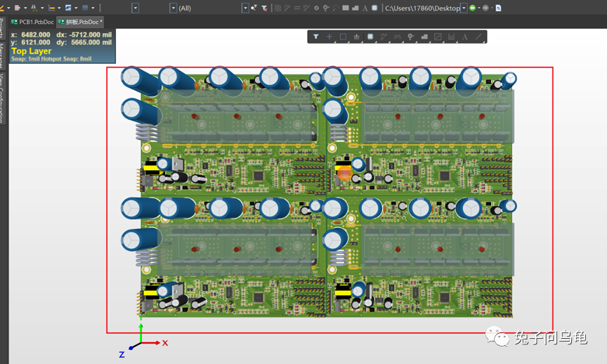Viewport: 607px width, 364px height.
Task: Click the selection filter icon in Active Bar
Action: coord(316,37)
